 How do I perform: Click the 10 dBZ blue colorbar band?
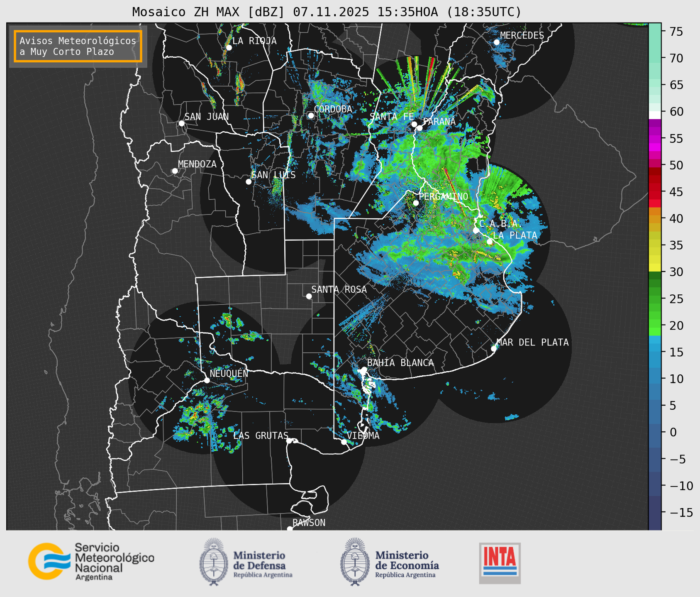click(x=654, y=379)
